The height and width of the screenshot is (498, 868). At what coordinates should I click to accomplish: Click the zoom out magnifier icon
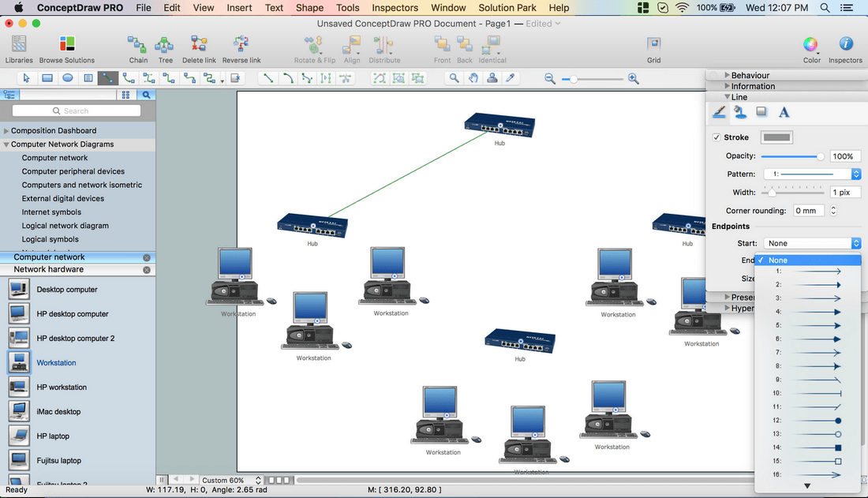point(550,79)
